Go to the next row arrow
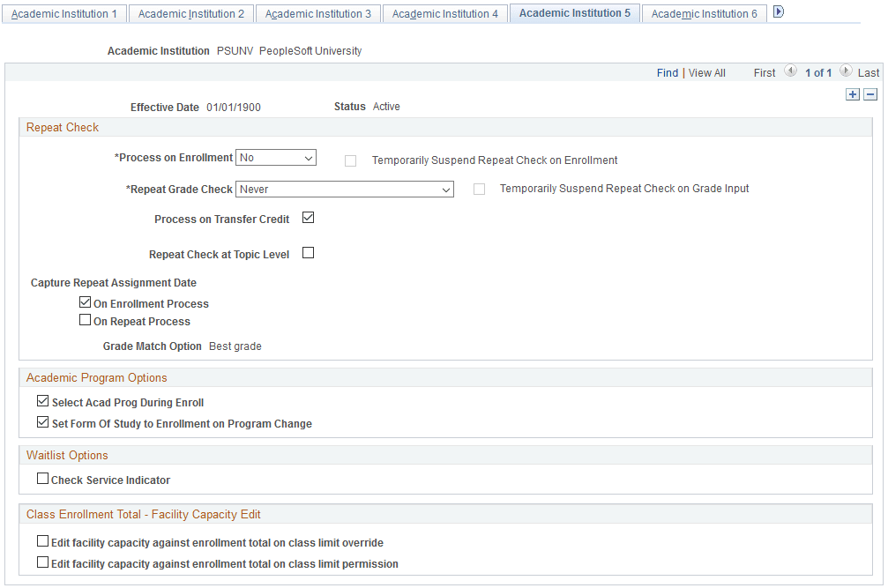This screenshot has height=588, width=888. pos(846,71)
